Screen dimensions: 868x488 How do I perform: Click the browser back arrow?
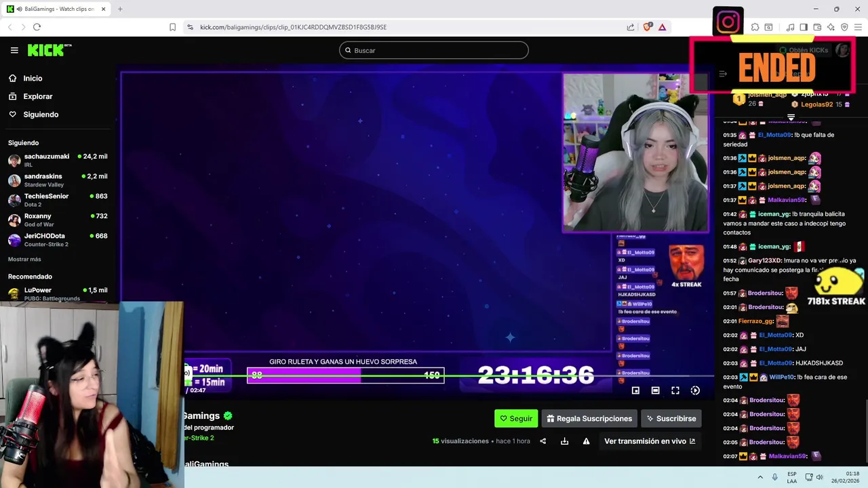click(x=9, y=27)
